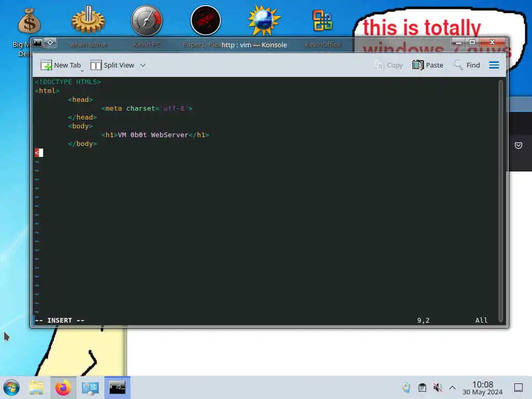Click the muted volume tray icon
The height and width of the screenshot is (399, 532).
click(437, 388)
